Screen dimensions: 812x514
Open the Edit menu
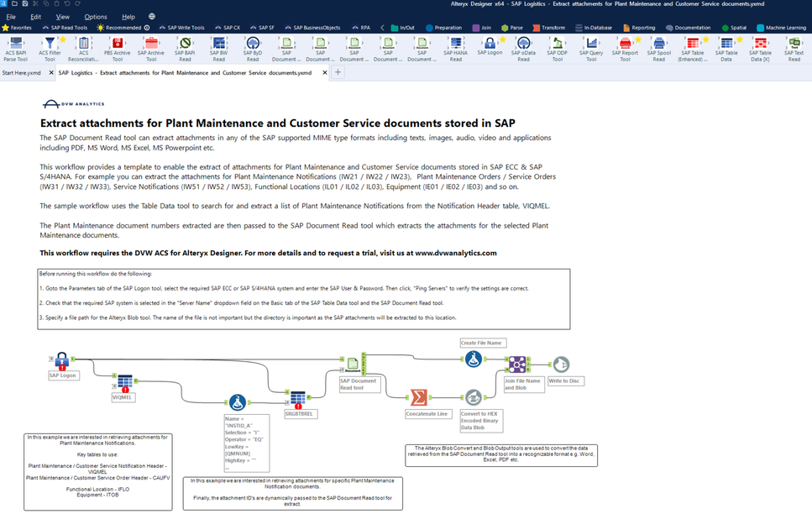[x=36, y=17]
